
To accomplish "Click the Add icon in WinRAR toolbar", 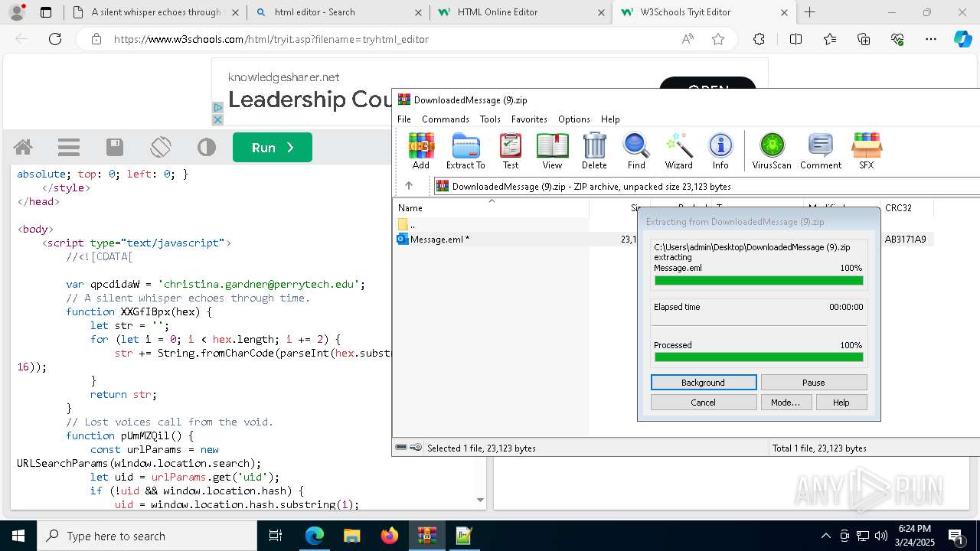I will [421, 151].
